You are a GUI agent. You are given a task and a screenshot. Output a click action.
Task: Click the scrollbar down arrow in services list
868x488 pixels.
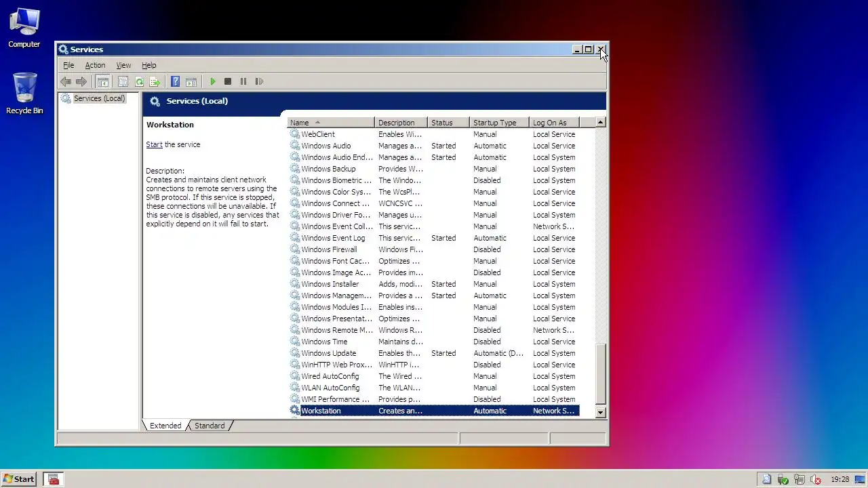coord(600,412)
